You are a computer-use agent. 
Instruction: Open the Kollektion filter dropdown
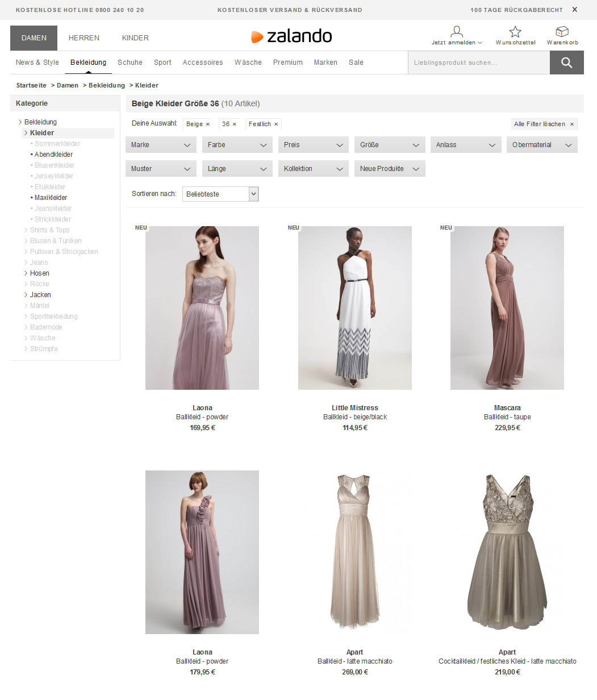click(314, 169)
